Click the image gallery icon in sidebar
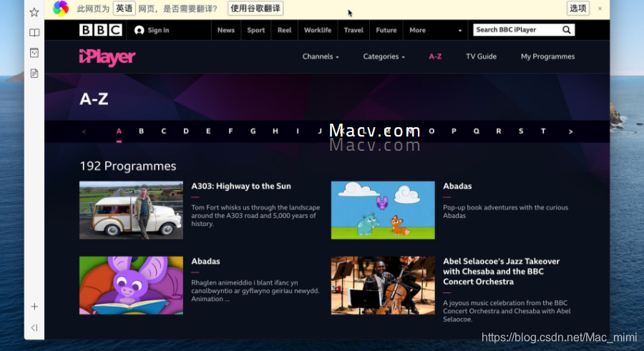644x351 pixels. tap(34, 53)
